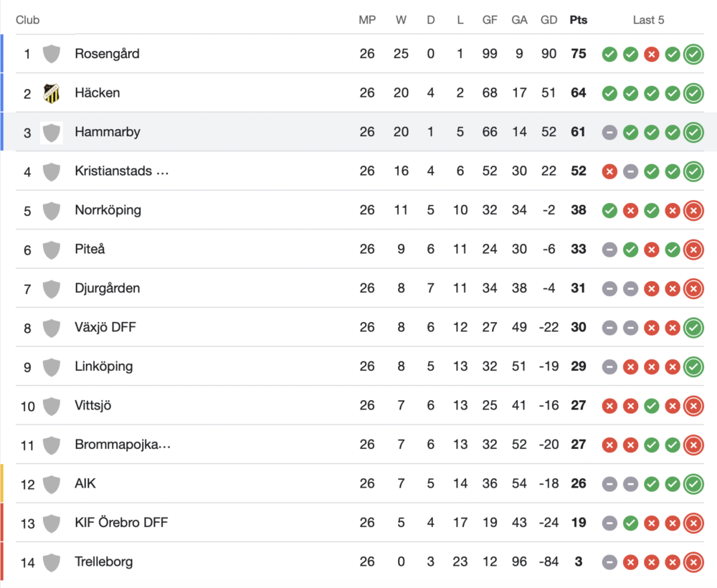The height and width of the screenshot is (588, 717).
Task: Click Rosengård's red loss icon in Last 5
Action: pyautogui.click(x=651, y=54)
